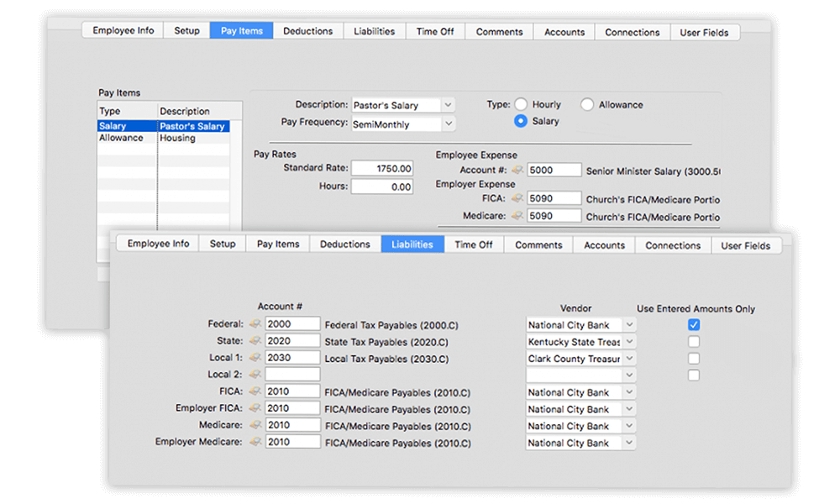
Task: Click the Standard Rate field showing 1750.00
Action: (382, 168)
